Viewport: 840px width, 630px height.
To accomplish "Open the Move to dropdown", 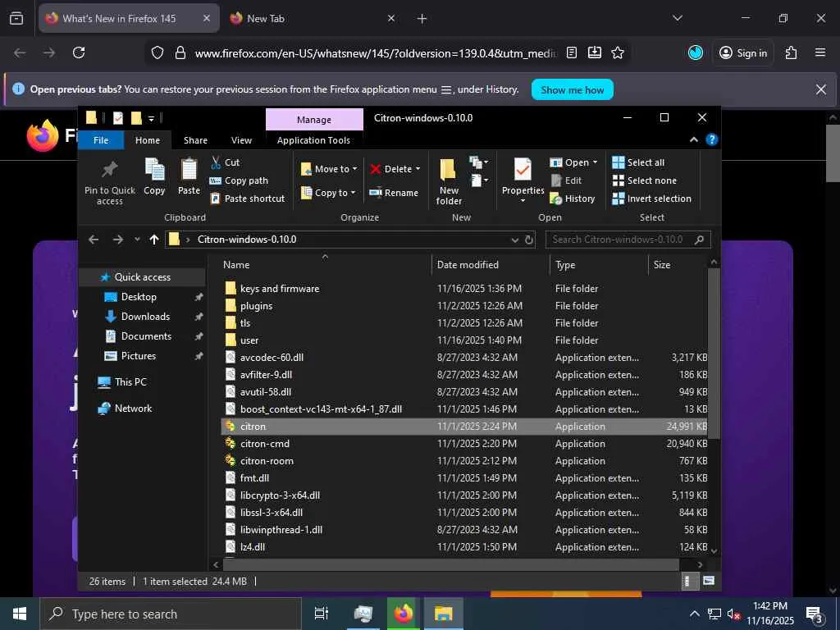I will [x=329, y=169].
